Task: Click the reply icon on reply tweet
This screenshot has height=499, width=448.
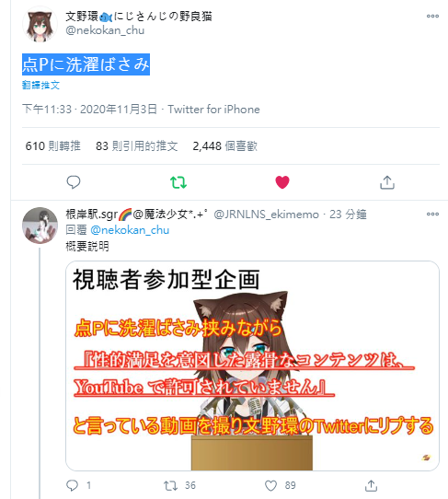Action: click(x=72, y=485)
